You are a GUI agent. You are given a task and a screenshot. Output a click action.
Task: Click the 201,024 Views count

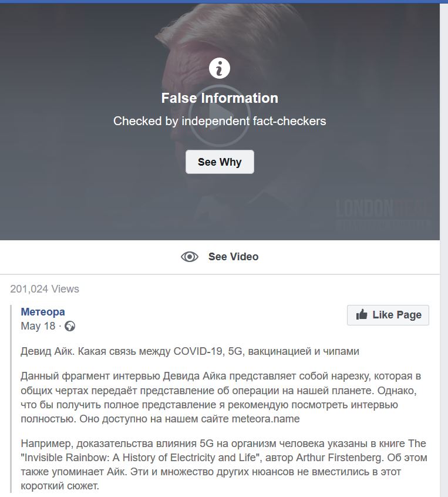(x=45, y=289)
